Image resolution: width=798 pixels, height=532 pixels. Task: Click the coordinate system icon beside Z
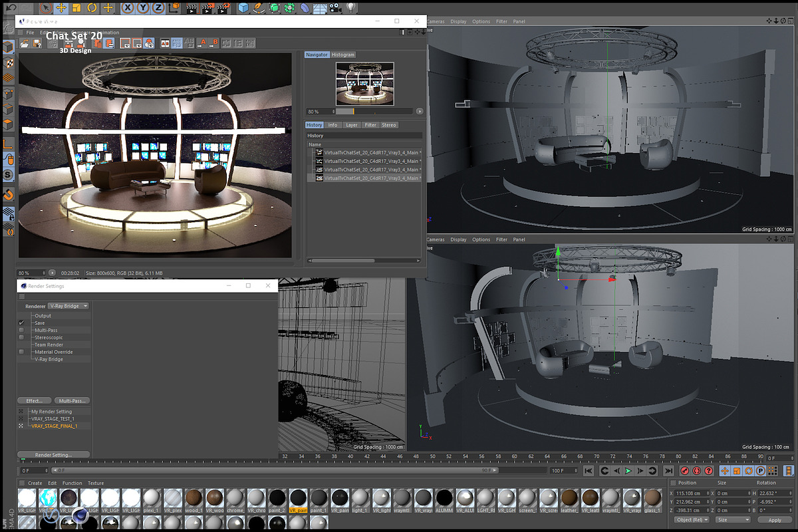click(x=174, y=8)
